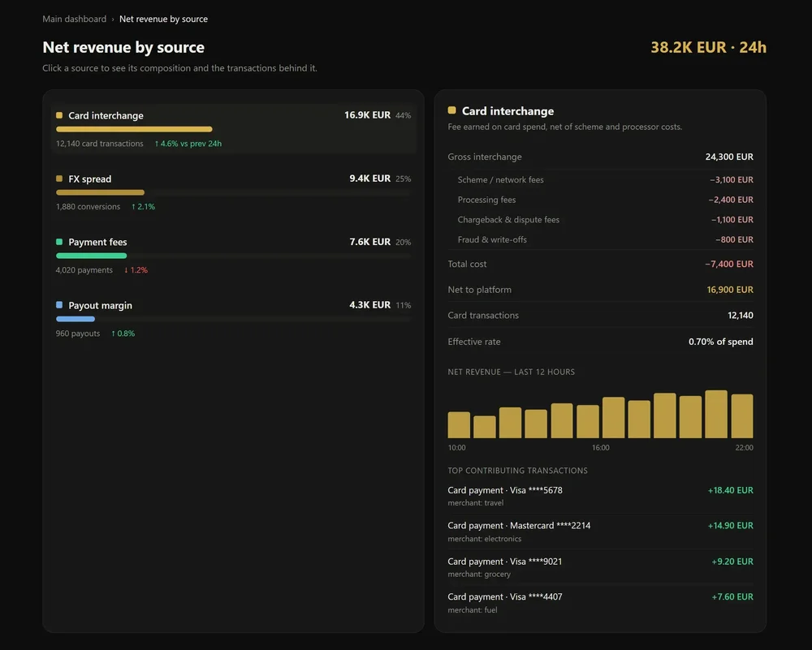
Task: Click '38.2K EUR · 24h' total
Action: click(x=708, y=47)
